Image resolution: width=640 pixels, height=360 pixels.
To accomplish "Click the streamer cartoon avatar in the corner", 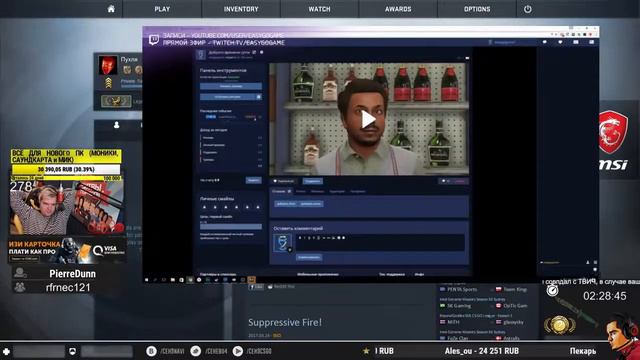I will pos(622,337).
